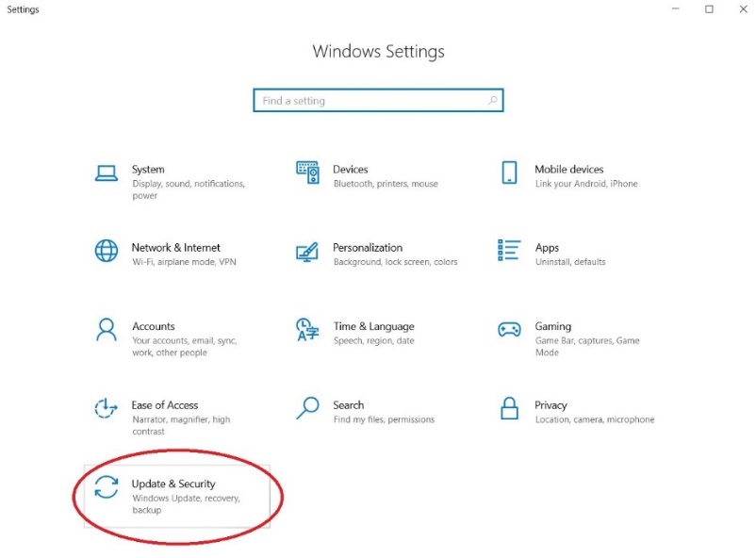Screen dimensions: 756x558
Task: Open Ease of Access title
Action: click(165, 405)
